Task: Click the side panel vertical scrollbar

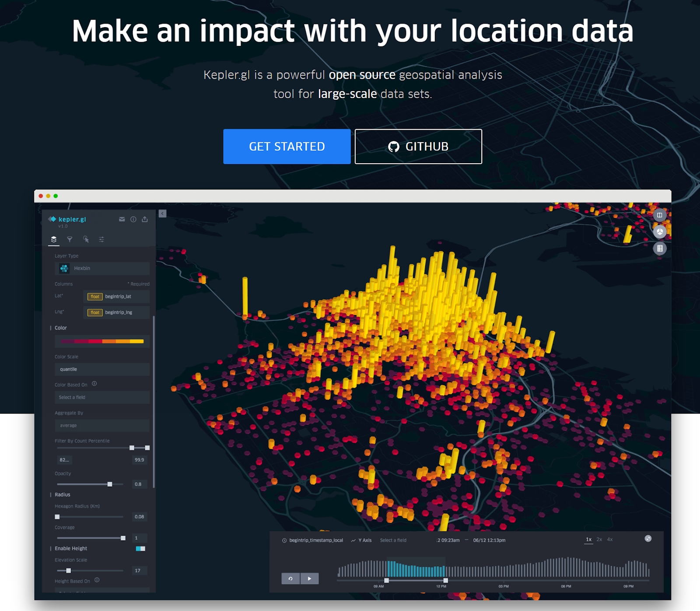Action: (x=154, y=402)
